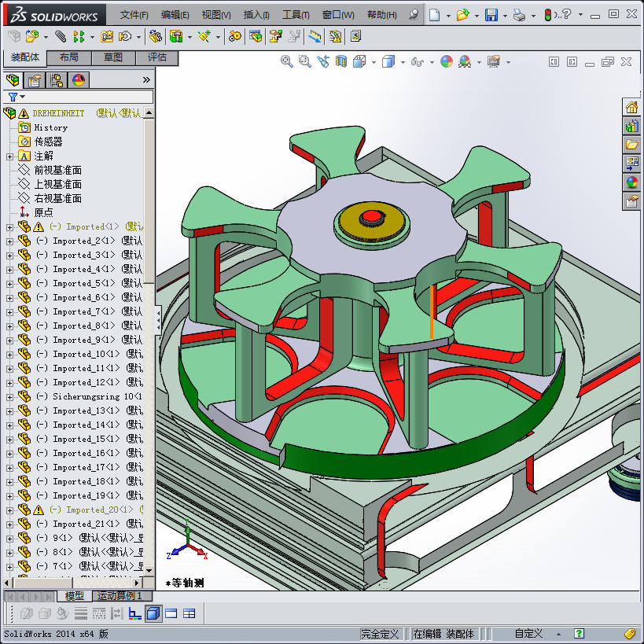Screen dimensions: 644x644
Task: Switch to the 运动算例1 tab
Action: [x=120, y=596]
